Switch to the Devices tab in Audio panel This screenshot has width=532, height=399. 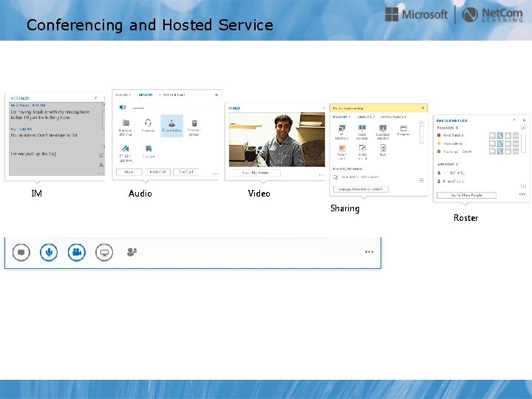146,95
